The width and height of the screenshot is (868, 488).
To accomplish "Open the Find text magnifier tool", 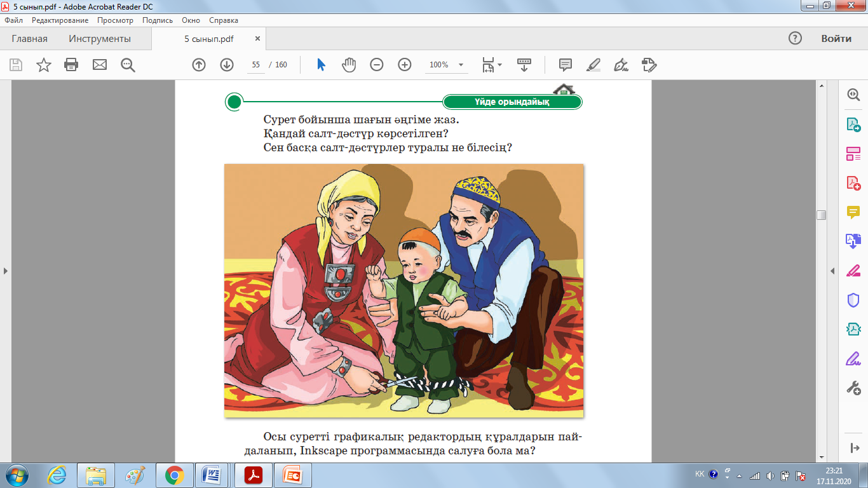I will point(128,65).
